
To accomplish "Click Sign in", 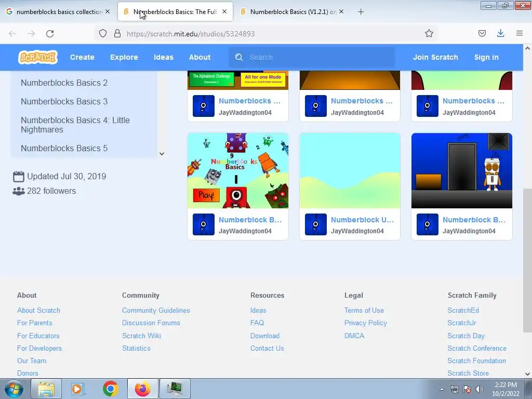I will (486, 57).
